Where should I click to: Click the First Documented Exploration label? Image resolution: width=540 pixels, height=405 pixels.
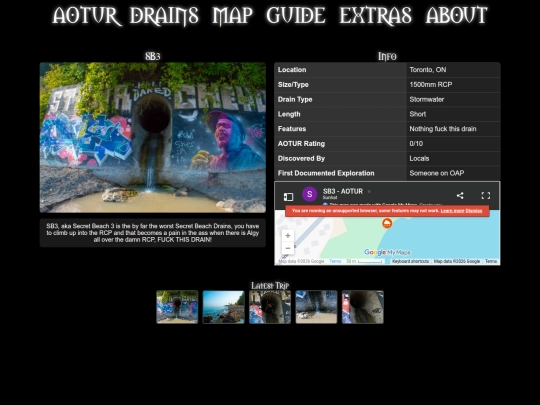326,173
